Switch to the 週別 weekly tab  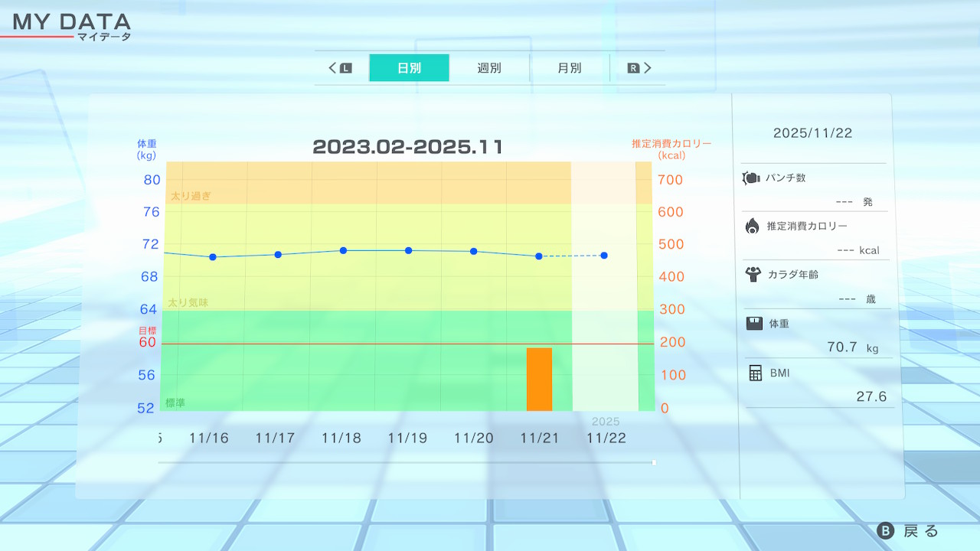pos(489,68)
